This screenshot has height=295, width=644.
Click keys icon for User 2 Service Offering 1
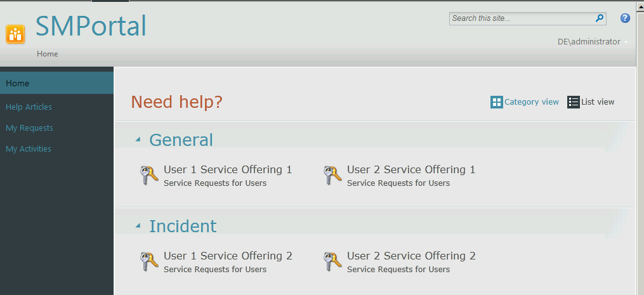pyautogui.click(x=332, y=175)
